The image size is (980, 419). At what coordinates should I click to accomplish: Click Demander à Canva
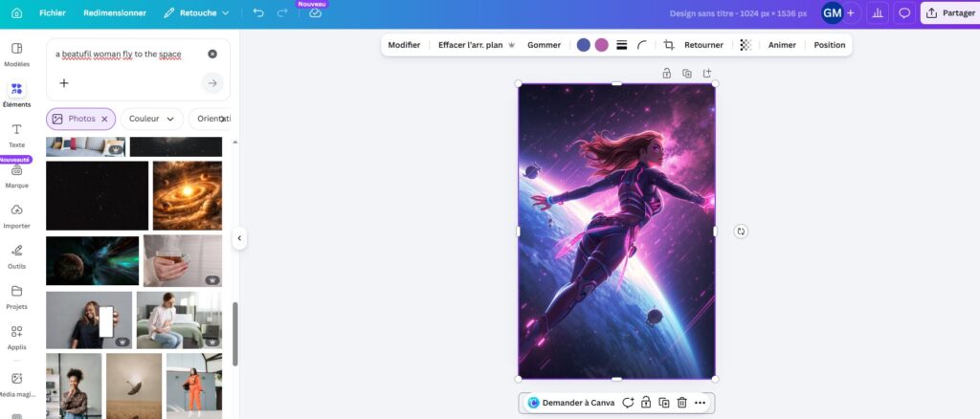coord(571,403)
